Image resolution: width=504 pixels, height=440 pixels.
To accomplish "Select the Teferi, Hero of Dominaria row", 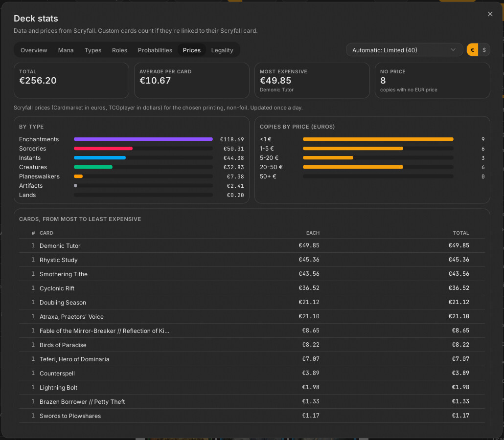I will [252, 359].
